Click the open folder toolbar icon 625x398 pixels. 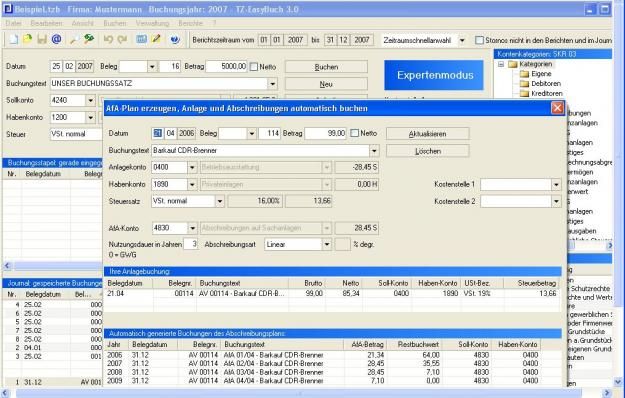coord(27,39)
